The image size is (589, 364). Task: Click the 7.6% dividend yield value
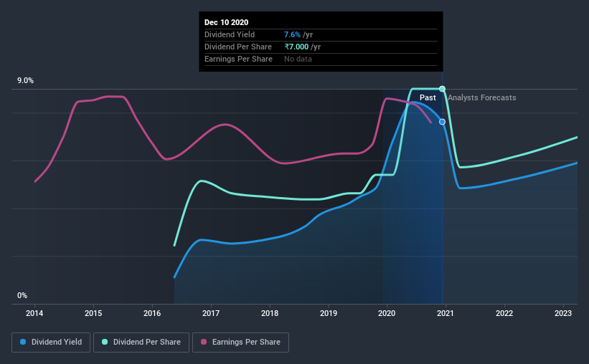tap(292, 34)
